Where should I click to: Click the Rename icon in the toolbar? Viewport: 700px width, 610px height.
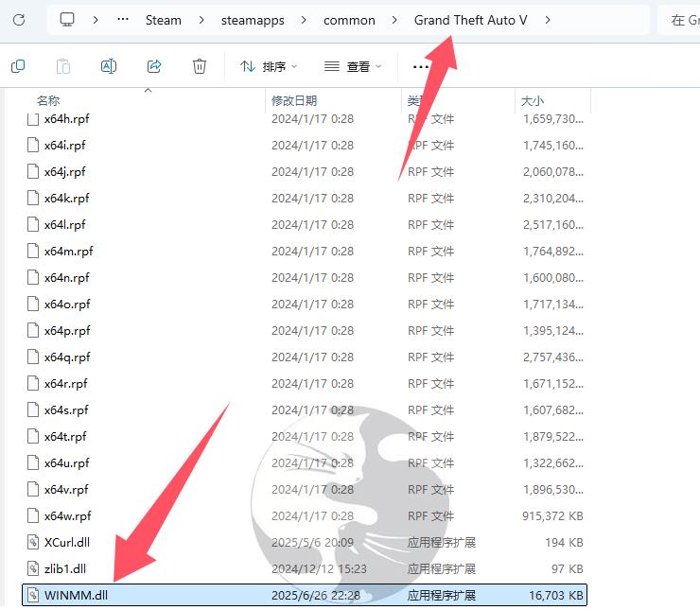click(x=109, y=66)
